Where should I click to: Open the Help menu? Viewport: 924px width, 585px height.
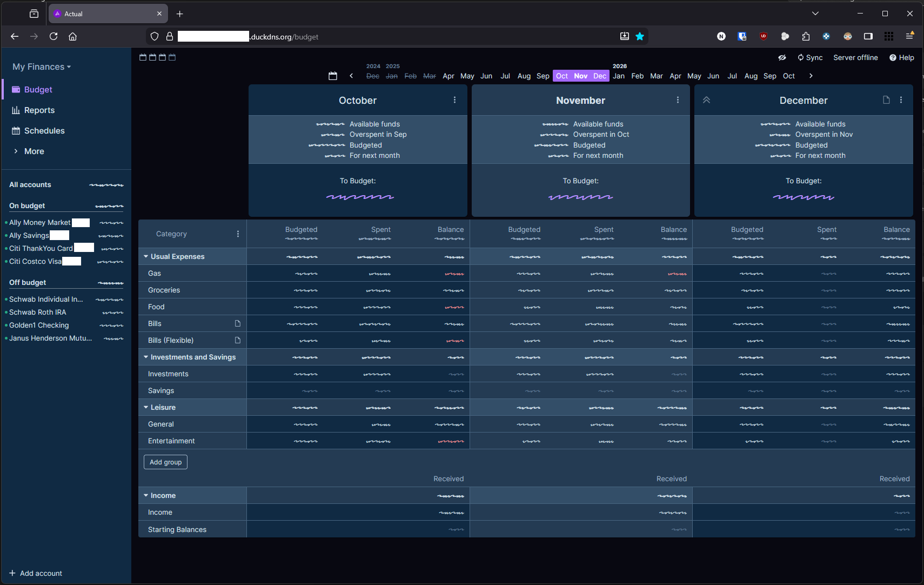pyautogui.click(x=901, y=57)
